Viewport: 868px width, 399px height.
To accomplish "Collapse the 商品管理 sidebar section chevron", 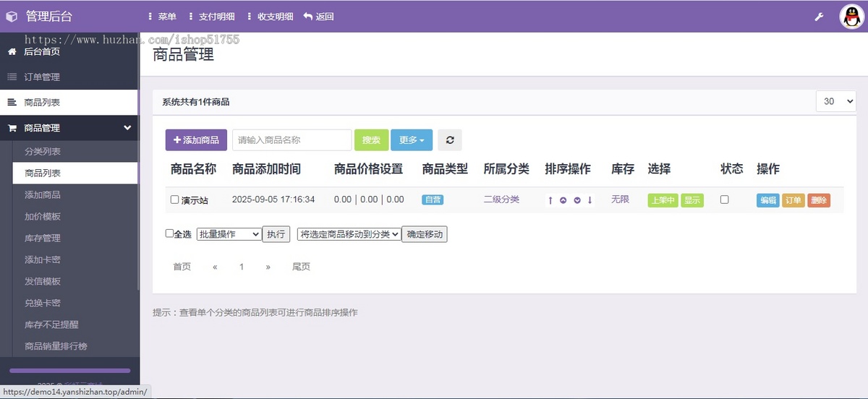I will coord(127,128).
